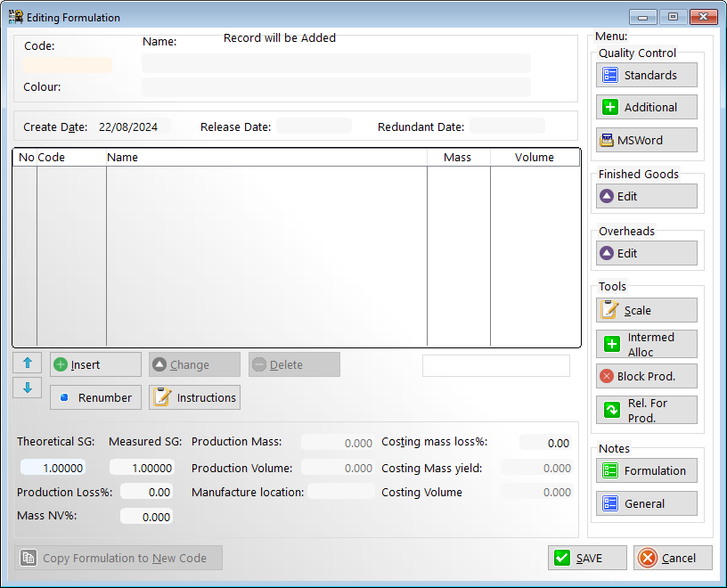Insert a new formulation line
Viewport: 727px width, 588px height.
(x=95, y=364)
